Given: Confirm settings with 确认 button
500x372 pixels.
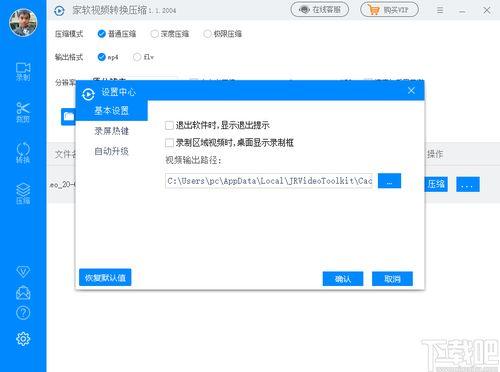Looking at the screenshot, I should [x=343, y=279].
